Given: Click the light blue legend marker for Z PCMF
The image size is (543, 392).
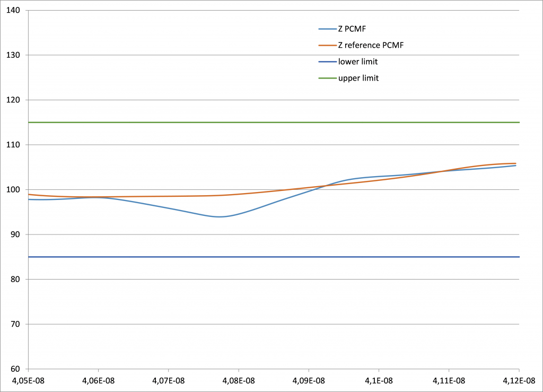Looking at the screenshot, I should (x=326, y=29).
